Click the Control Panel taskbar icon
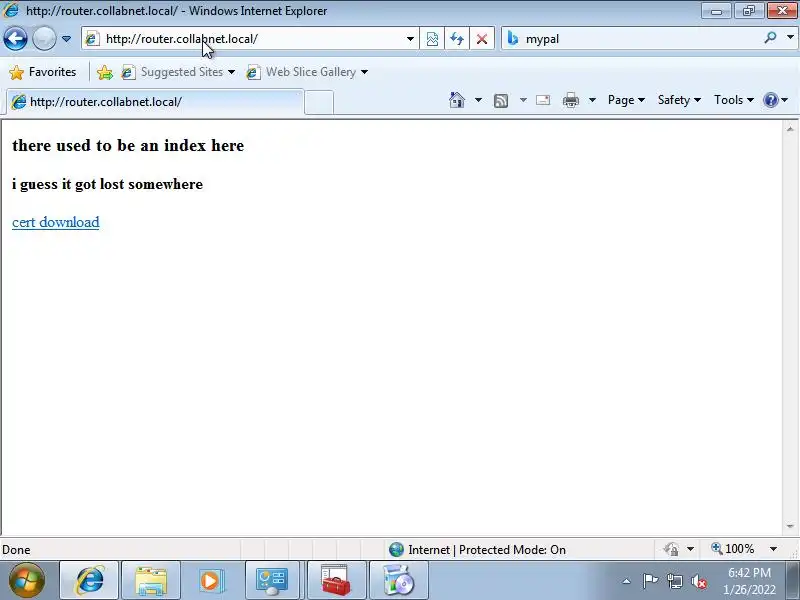This screenshot has height=600, width=800. [272, 580]
